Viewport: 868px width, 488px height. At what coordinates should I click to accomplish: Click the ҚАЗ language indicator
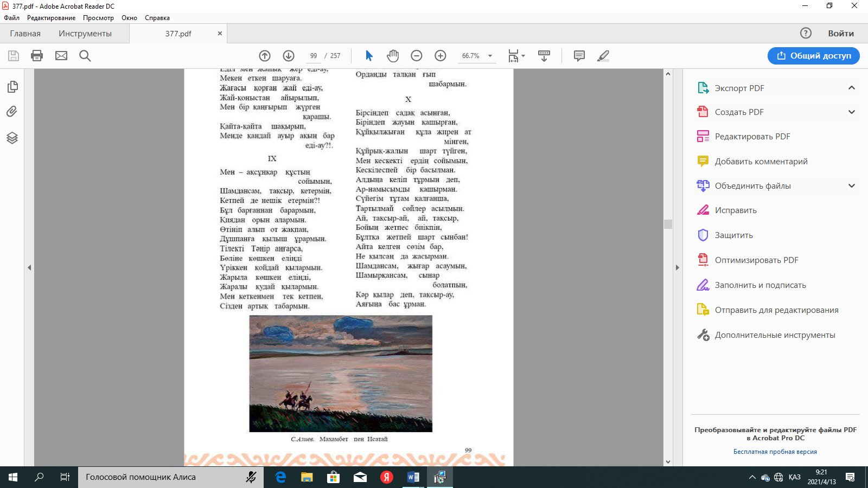pyautogui.click(x=794, y=477)
